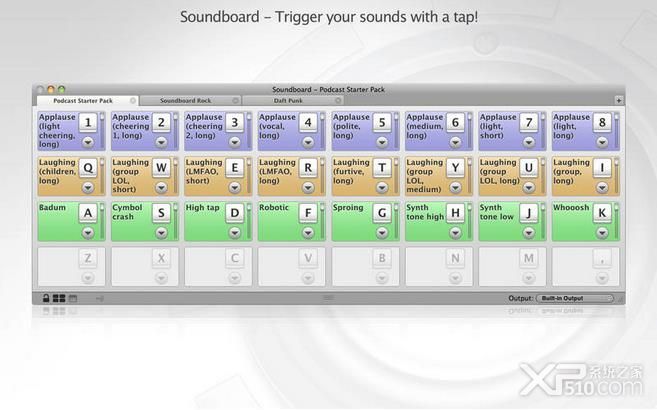Close the Daft Punk tab
Image resolution: width=657 pixels, height=410 pixels.
click(338, 101)
